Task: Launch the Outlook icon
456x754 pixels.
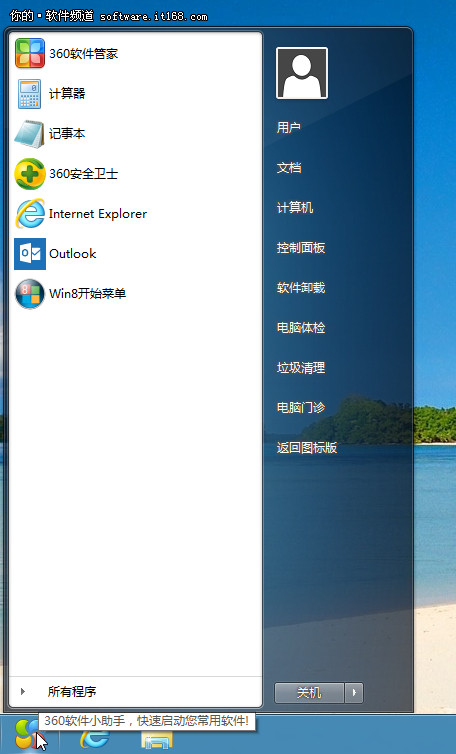Action: tap(30, 253)
